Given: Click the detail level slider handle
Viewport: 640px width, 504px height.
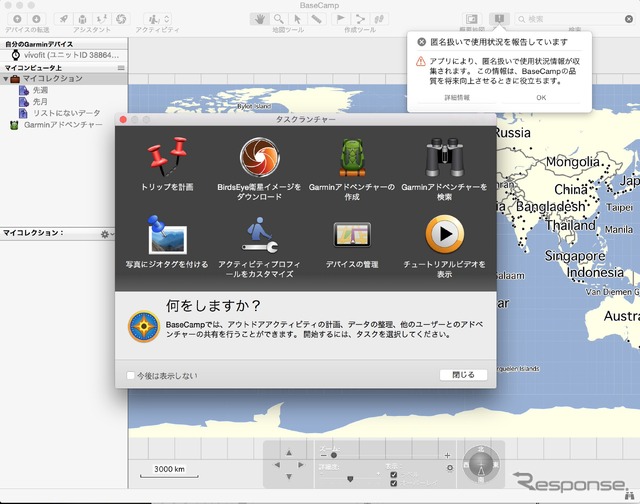Looking at the screenshot, I should [x=350, y=479].
